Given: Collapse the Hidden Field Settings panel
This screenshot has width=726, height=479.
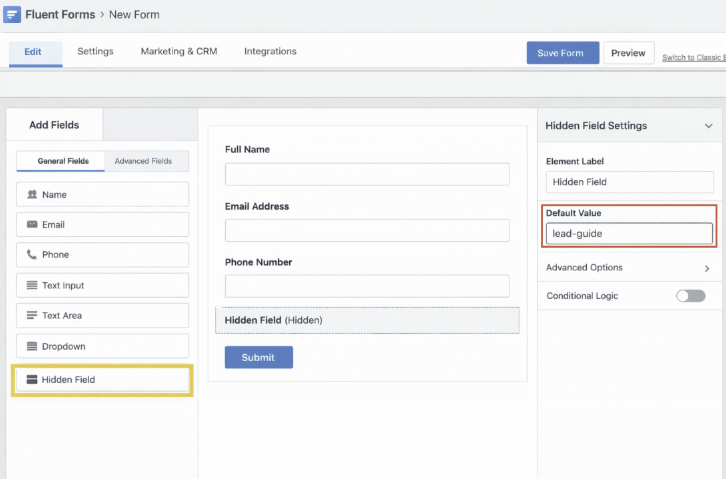Looking at the screenshot, I should pos(708,126).
